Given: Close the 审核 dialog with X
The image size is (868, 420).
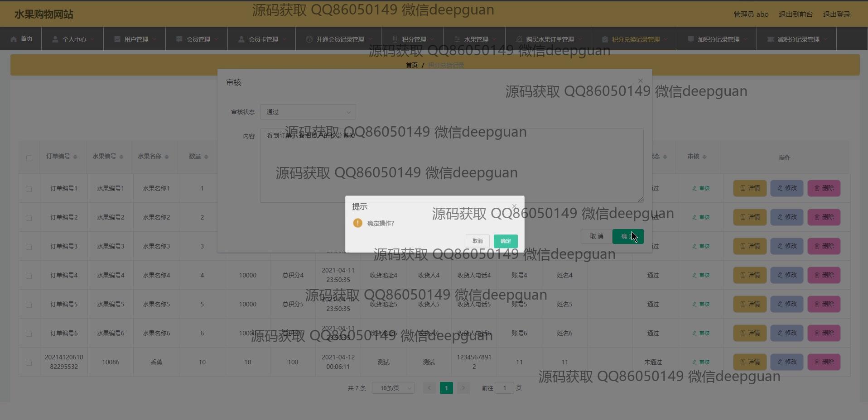Looking at the screenshot, I should 640,81.
